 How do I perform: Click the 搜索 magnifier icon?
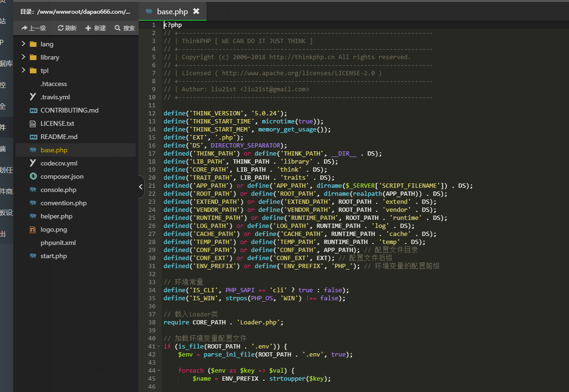click(x=118, y=28)
